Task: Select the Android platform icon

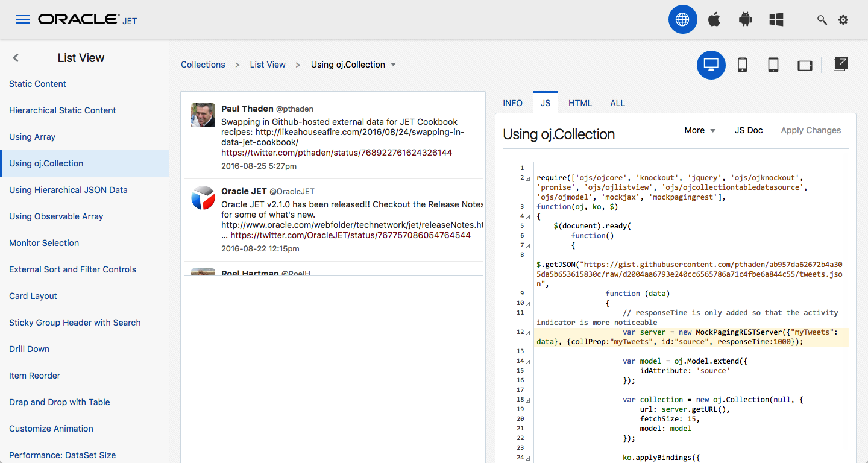Action: (746, 20)
